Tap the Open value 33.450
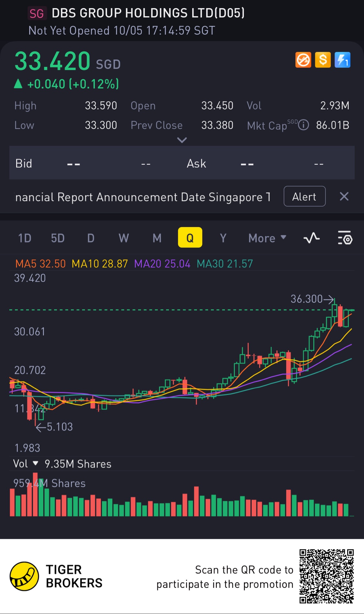 tap(217, 106)
